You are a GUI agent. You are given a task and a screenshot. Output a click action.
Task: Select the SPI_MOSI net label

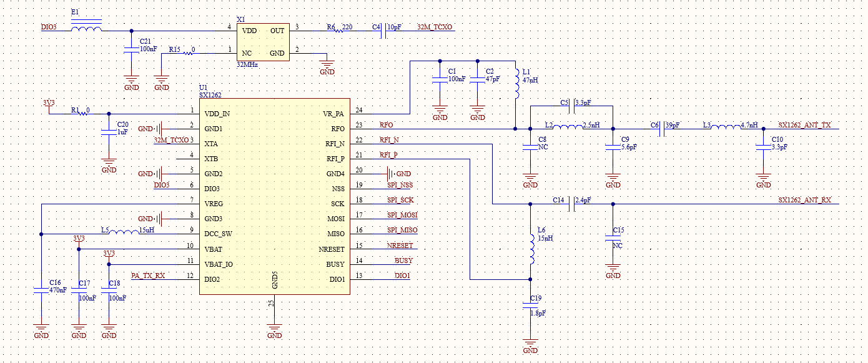pyautogui.click(x=402, y=215)
